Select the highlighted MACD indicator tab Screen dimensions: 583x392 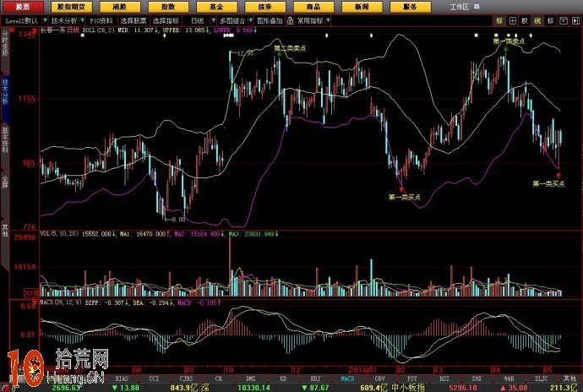coord(347,378)
